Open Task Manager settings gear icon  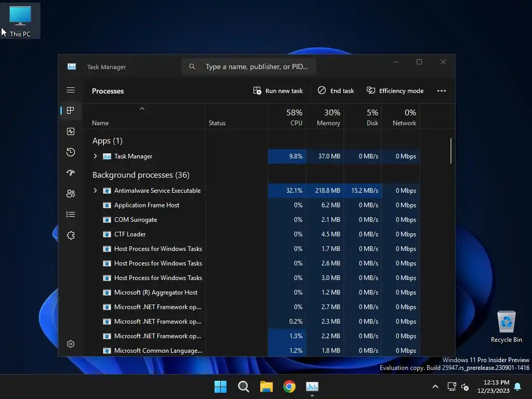click(x=71, y=344)
